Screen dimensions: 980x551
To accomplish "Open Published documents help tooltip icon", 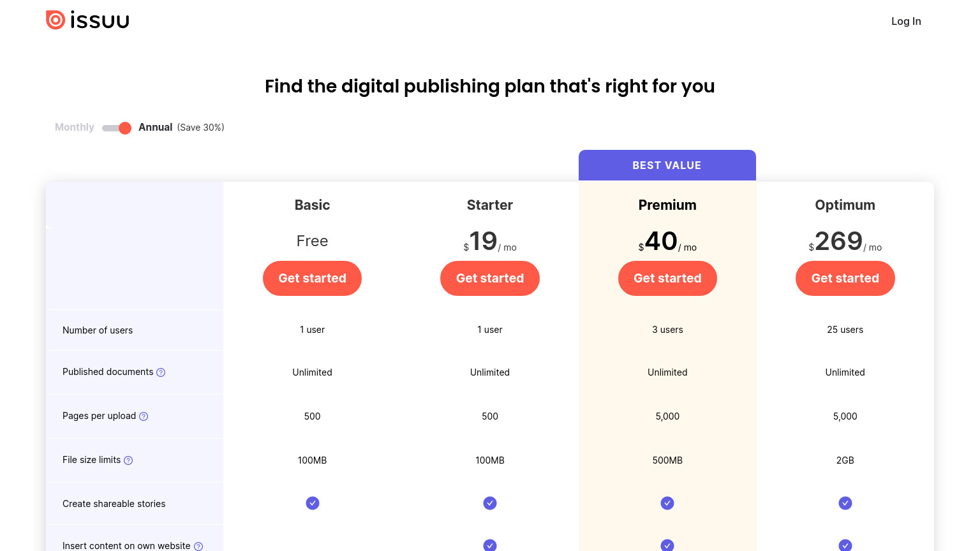I will 161,372.
